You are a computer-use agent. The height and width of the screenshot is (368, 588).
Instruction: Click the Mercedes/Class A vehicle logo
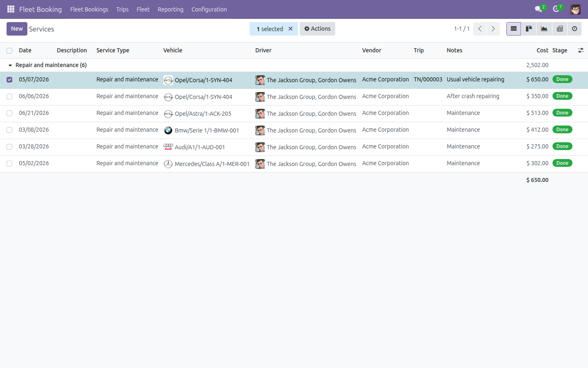168,164
